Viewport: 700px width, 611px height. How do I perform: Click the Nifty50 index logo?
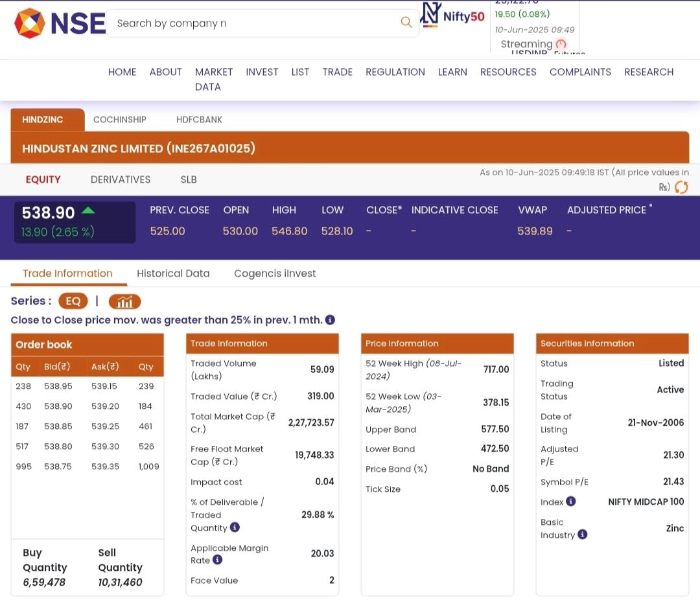coord(452,16)
